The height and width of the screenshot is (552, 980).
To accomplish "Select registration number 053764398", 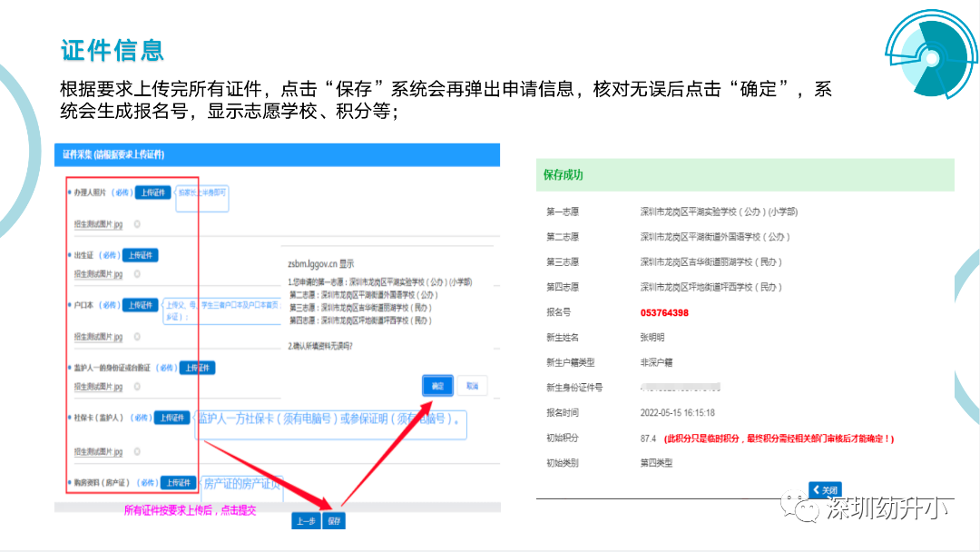I will coord(664,312).
